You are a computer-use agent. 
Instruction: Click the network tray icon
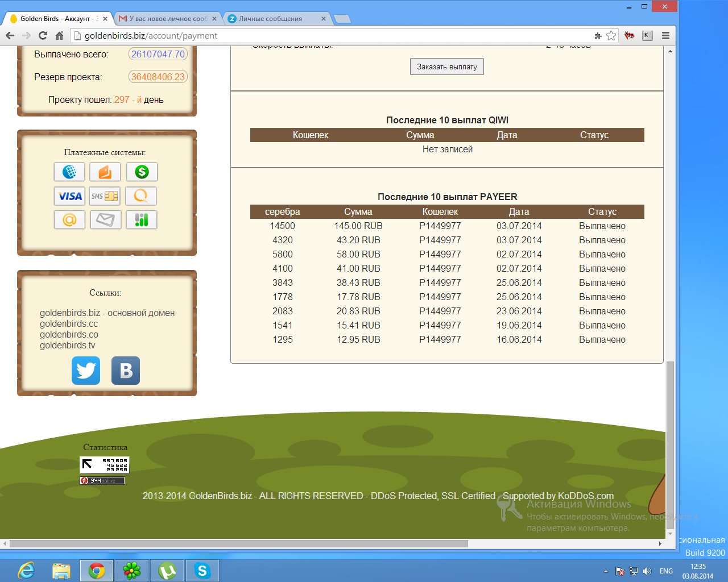(634, 571)
